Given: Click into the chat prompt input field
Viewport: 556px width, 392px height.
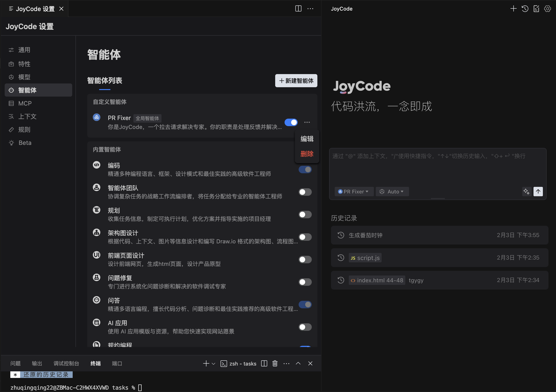Looking at the screenshot, I should 436,167.
